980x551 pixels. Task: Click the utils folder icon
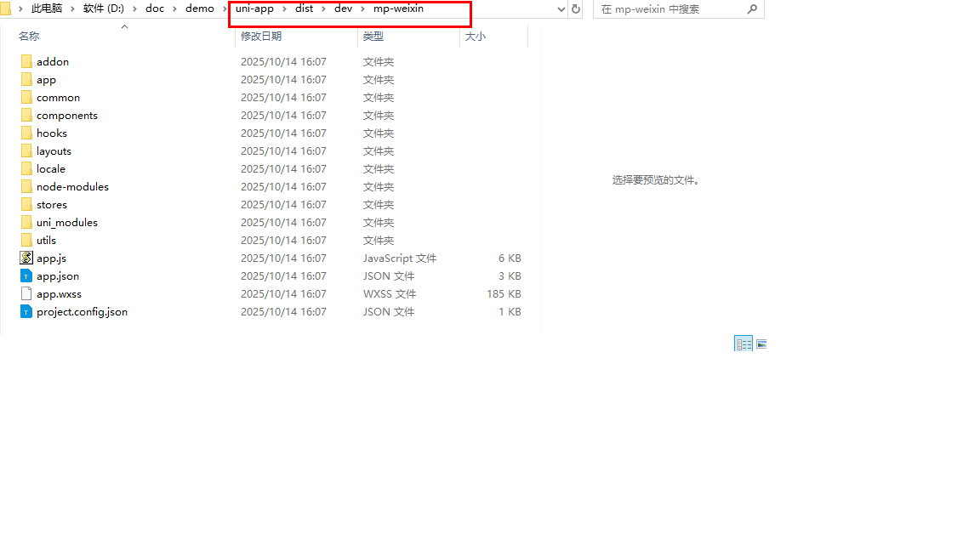coord(26,240)
